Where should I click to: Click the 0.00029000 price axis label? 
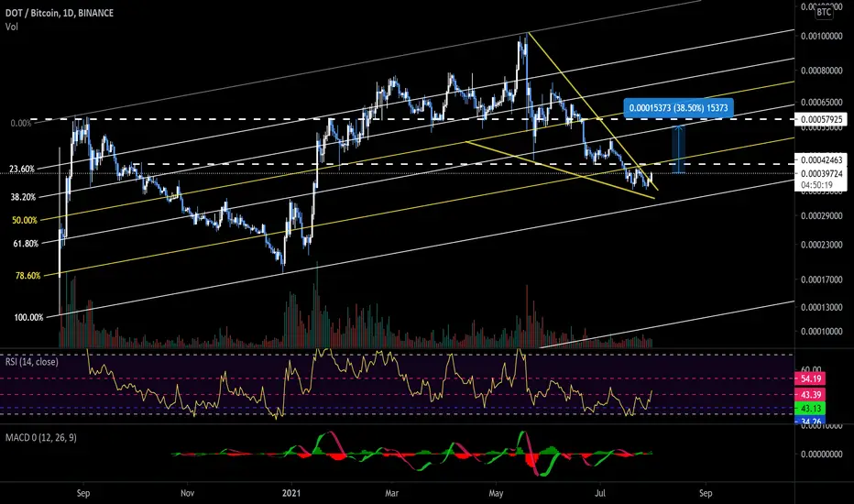tap(821, 215)
